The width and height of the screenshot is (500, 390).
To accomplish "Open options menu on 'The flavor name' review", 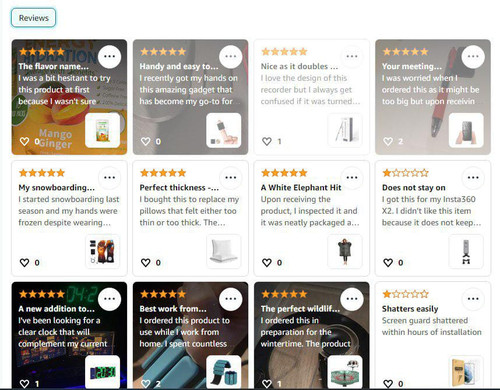I will point(109,56).
